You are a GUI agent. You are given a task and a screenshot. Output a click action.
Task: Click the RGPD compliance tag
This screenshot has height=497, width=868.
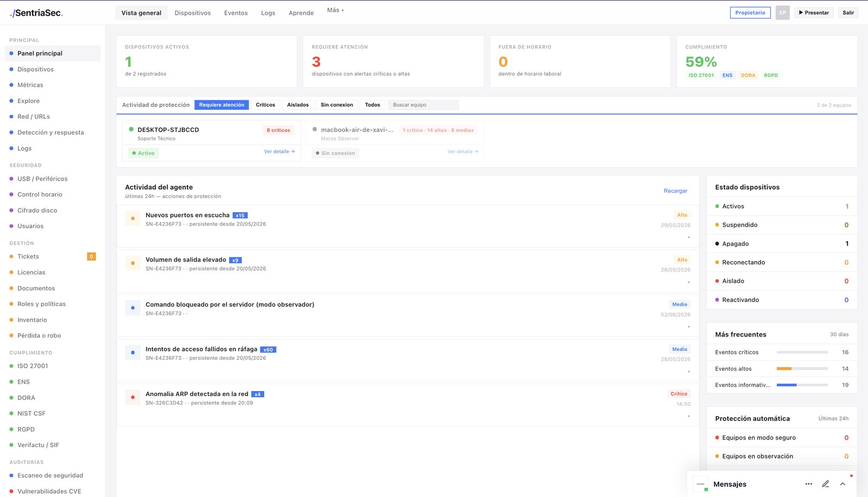(771, 75)
